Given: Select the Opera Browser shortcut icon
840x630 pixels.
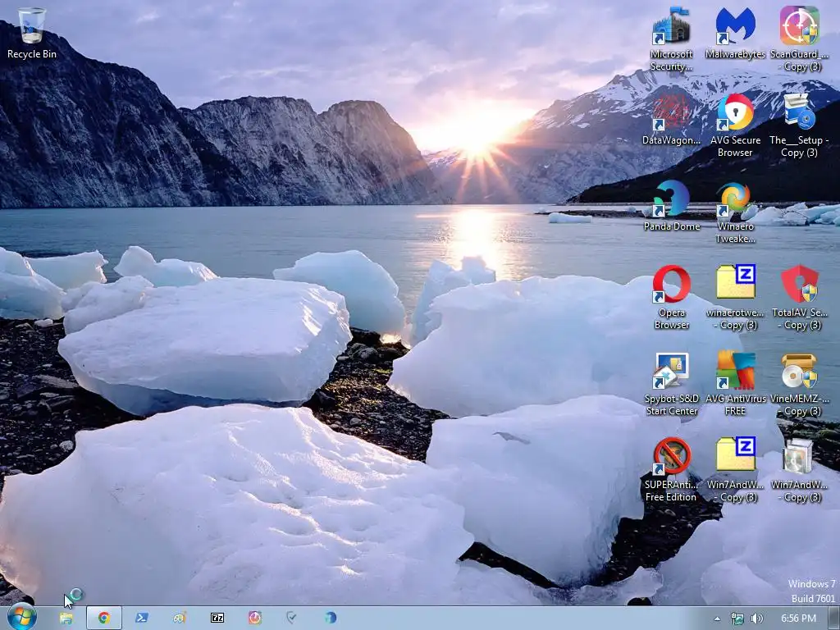Looking at the screenshot, I should click(x=671, y=297).
